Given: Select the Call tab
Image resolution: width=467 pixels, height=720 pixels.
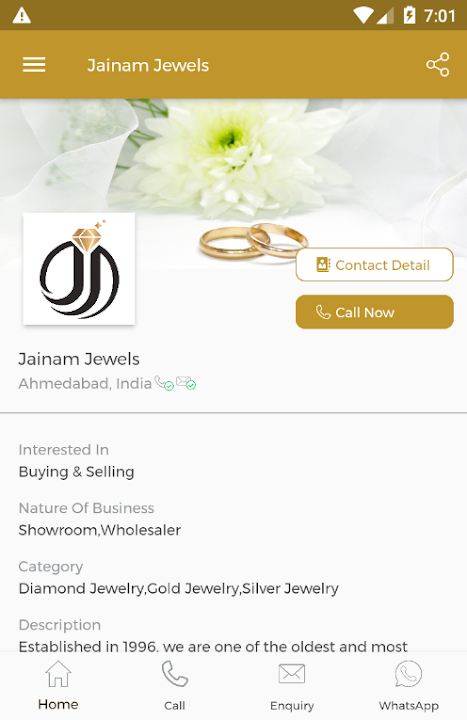Looking at the screenshot, I should [x=175, y=686].
